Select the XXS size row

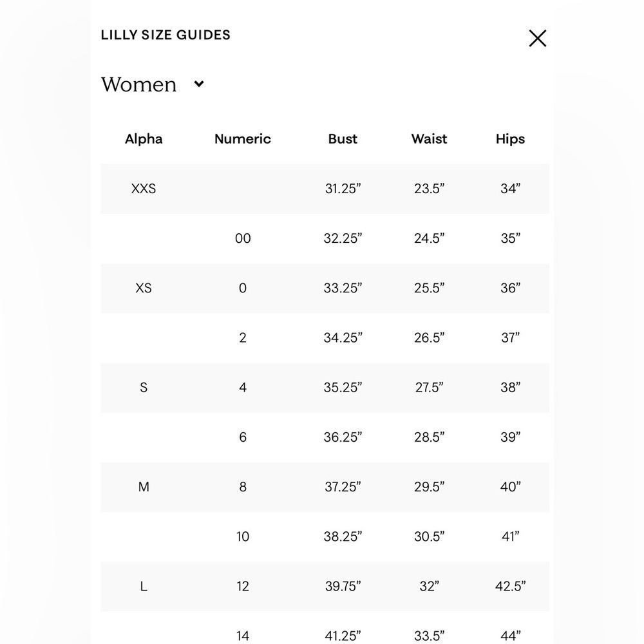point(325,189)
